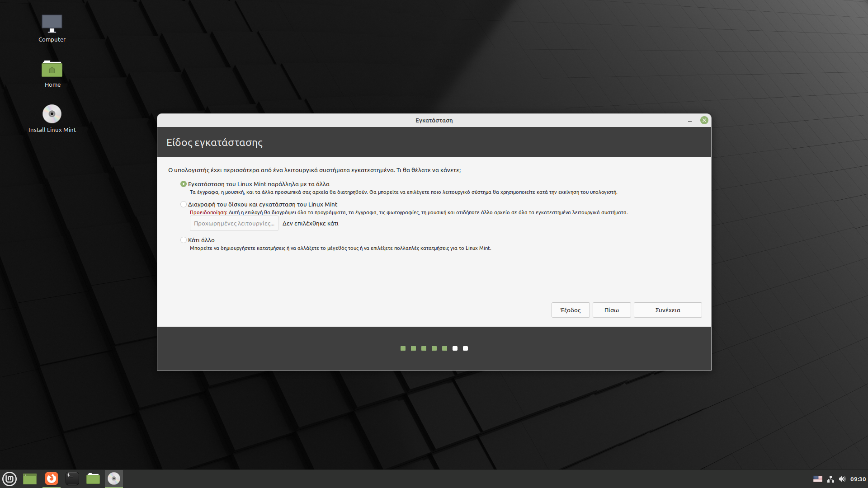The width and height of the screenshot is (868, 488).
Task: Click the Show Desktop taskbar icon
Action: [x=30, y=479]
